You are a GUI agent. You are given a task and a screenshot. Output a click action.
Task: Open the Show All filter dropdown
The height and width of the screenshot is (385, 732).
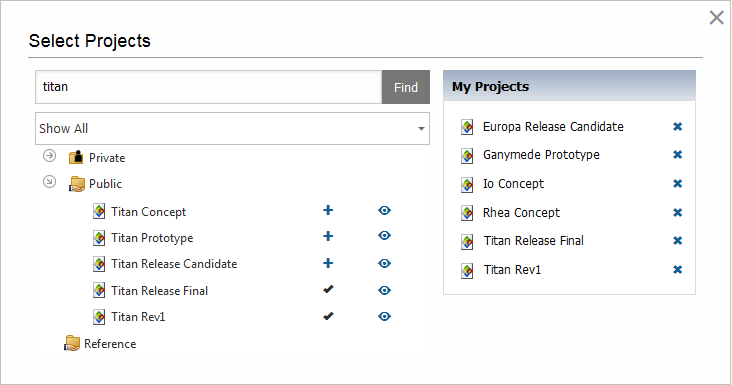tap(232, 128)
